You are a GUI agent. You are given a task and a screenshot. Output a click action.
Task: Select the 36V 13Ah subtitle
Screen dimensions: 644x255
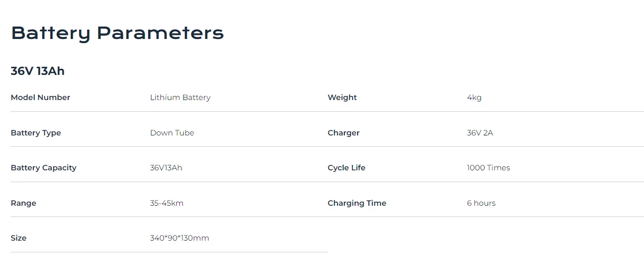coord(37,71)
